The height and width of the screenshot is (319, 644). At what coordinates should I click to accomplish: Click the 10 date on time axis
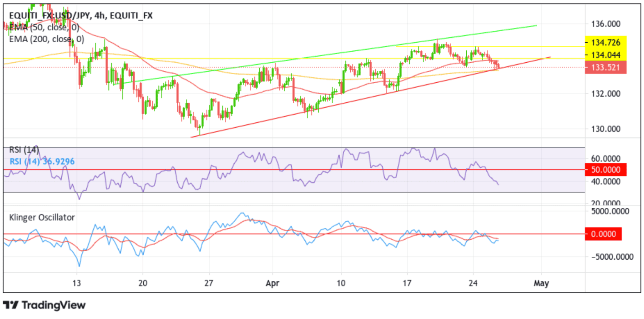click(341, 283)
